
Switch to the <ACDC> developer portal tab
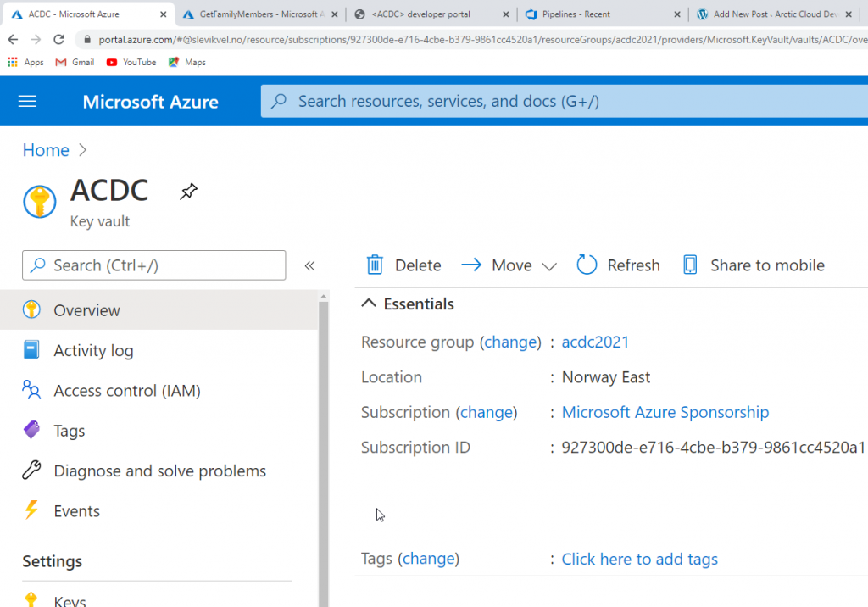coord(431,14)
